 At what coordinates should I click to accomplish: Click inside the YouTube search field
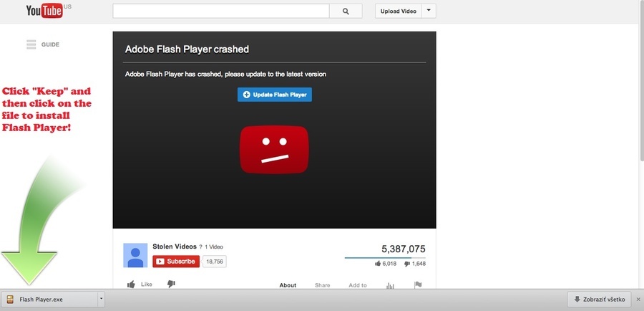tap(220, 11)
